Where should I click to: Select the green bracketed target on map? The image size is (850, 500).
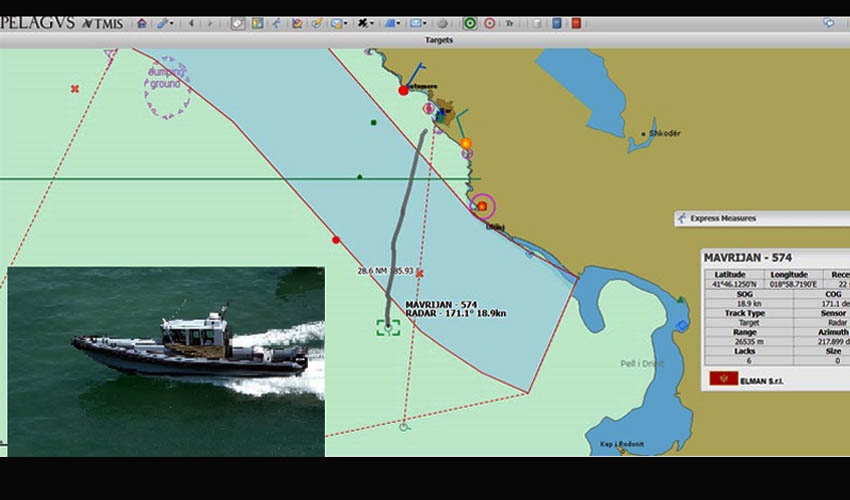click(x=387, y=327)
